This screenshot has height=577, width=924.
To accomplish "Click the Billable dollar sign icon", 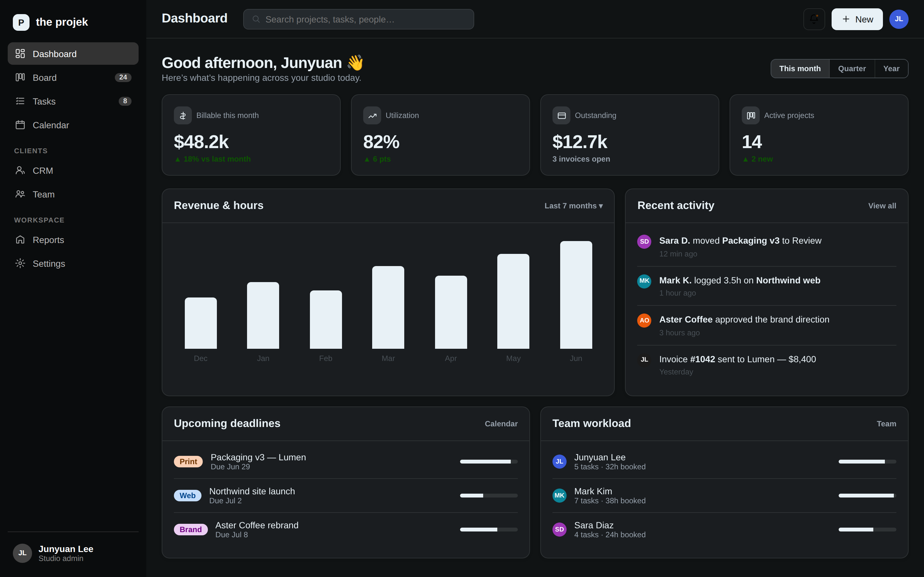I will coord(183,115).
